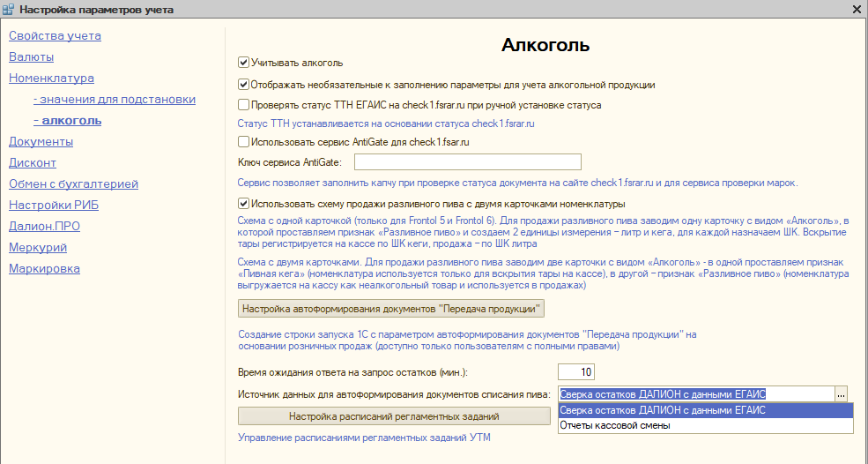Click the window icon in title bar
The height and width of the screenshot is (464, 868).
8,10
